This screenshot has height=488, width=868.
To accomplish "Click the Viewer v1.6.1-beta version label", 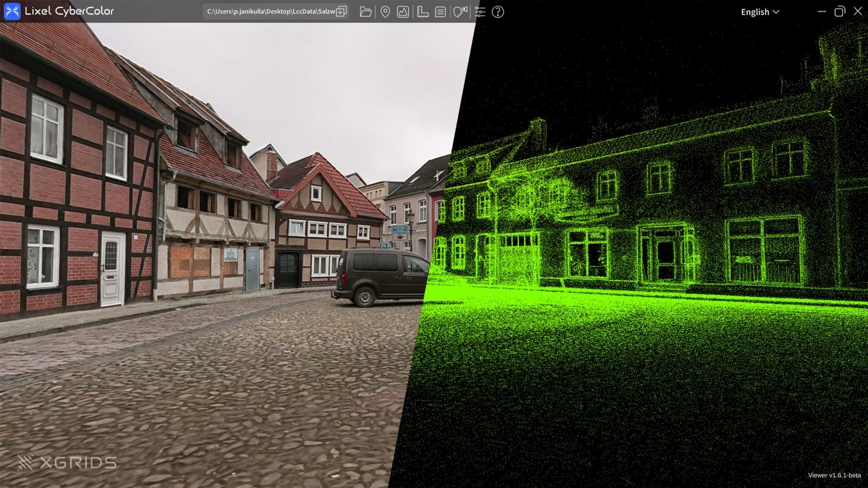I will pos(834,475).
